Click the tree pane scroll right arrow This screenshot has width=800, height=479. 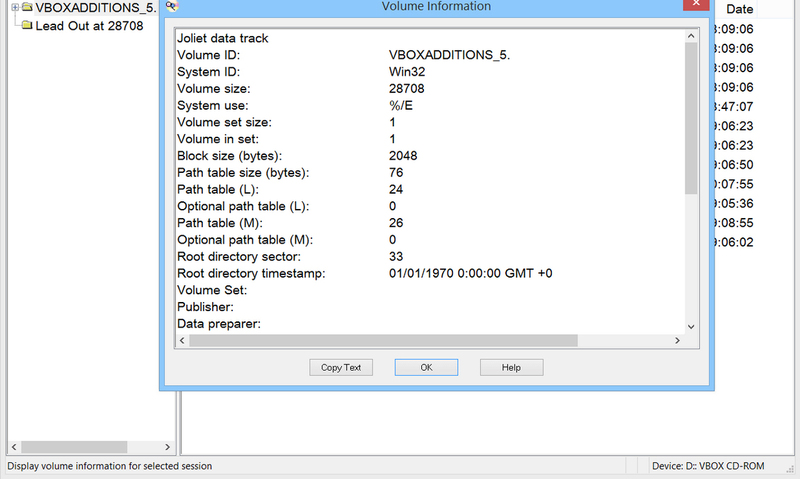[167, 447]
